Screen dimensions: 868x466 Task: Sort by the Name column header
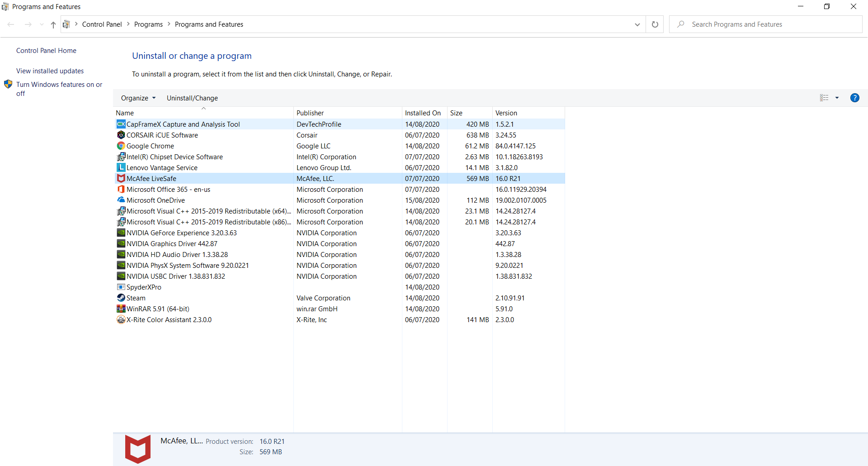(203, 113)
